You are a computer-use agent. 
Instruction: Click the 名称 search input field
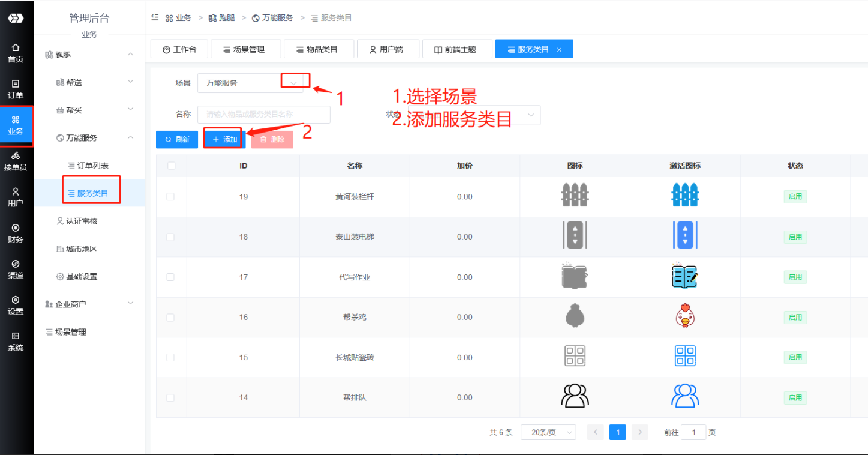263,115
